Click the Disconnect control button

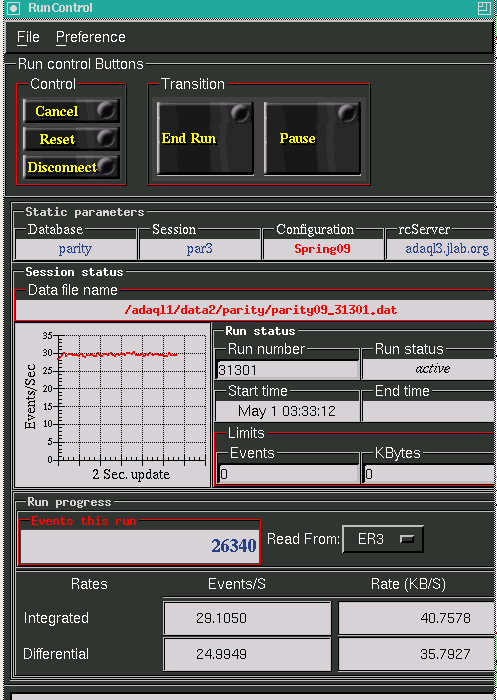click(x=71, y=167)
